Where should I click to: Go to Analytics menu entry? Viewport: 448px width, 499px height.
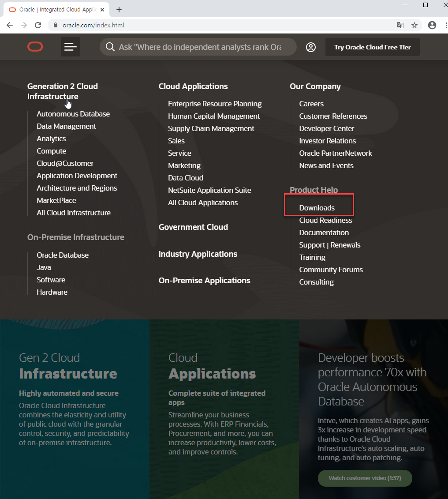[51, 139]
